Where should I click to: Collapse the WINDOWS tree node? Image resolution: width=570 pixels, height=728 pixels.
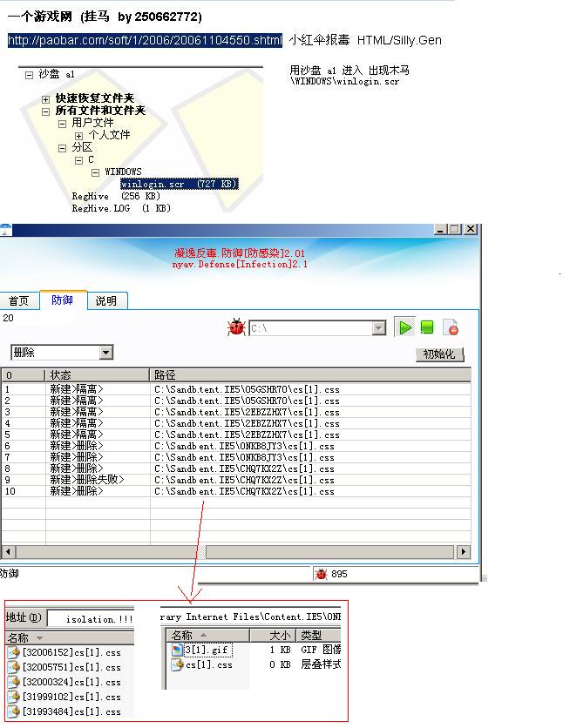click(95, 172)
